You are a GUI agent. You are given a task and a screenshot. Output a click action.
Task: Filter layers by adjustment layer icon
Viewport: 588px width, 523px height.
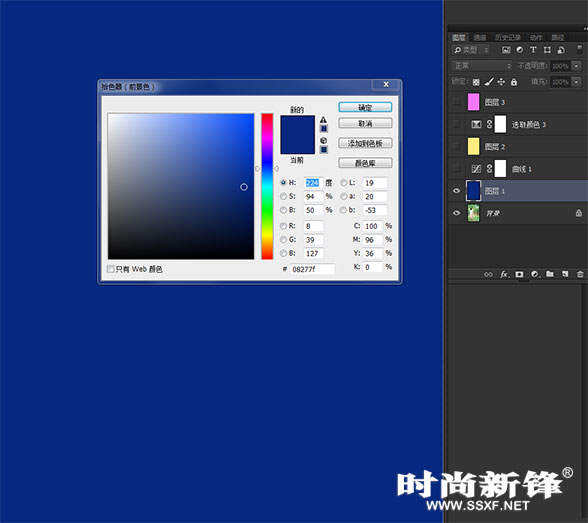tap(520, 50)
